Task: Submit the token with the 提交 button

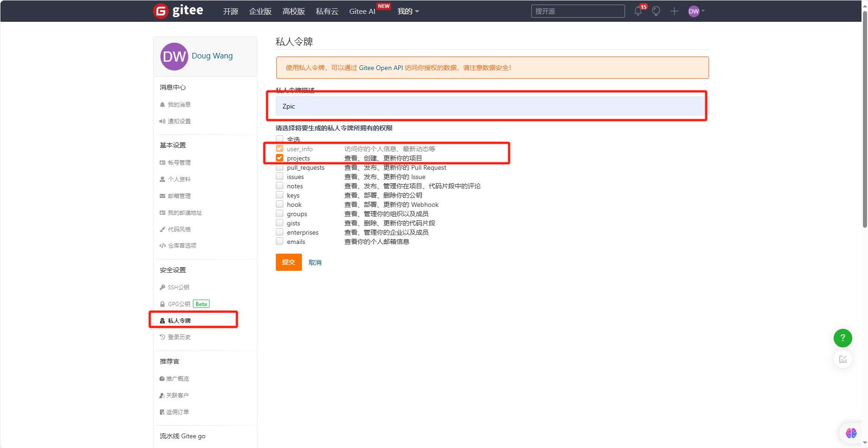Action: tap(288, 262)
